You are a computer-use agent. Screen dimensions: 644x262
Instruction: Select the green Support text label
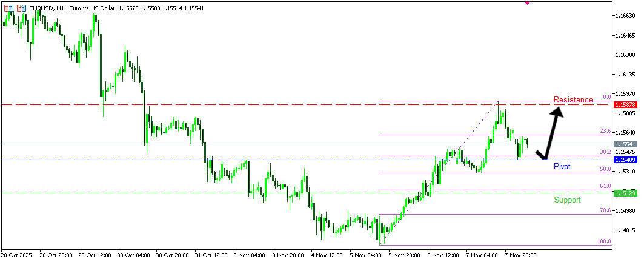pyautogui.click(x=567, y=200)
